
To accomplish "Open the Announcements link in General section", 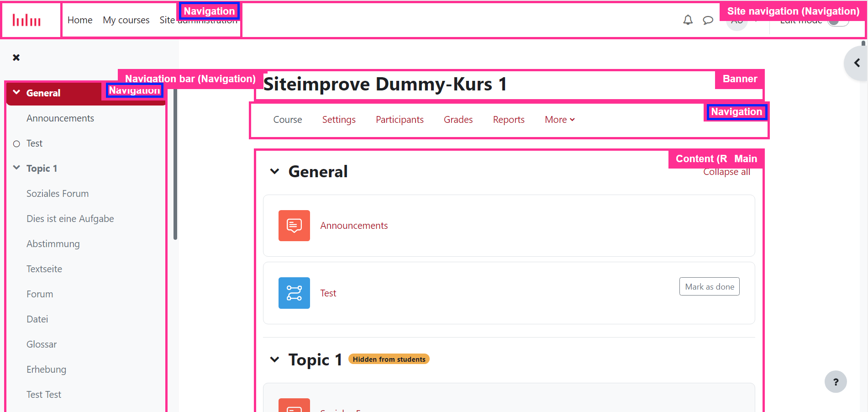I will click(x=354, y=226).
